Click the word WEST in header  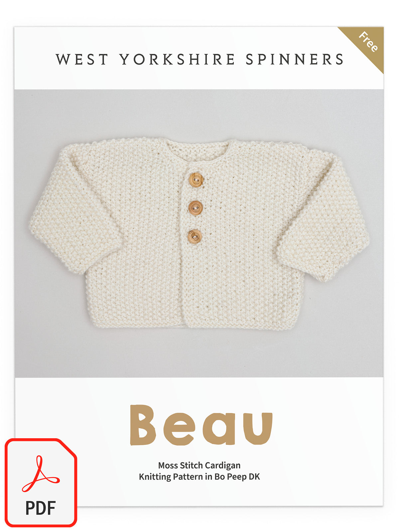pos(82,60)
